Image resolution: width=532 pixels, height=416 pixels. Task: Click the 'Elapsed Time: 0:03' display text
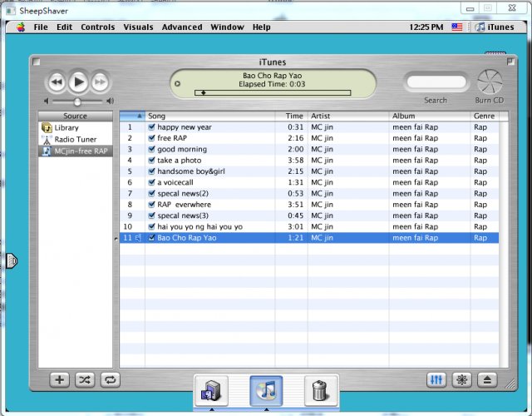[272, 84]
